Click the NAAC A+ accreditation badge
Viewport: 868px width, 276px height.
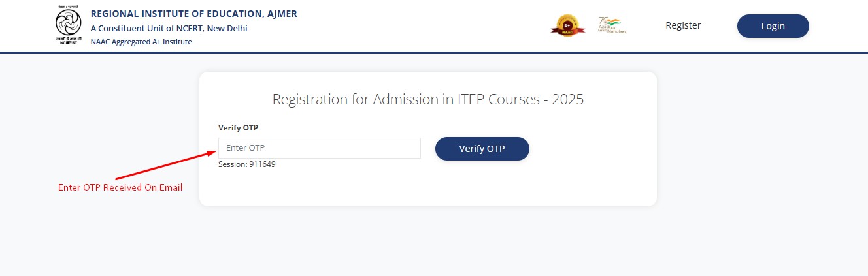[x=563, y=25]
